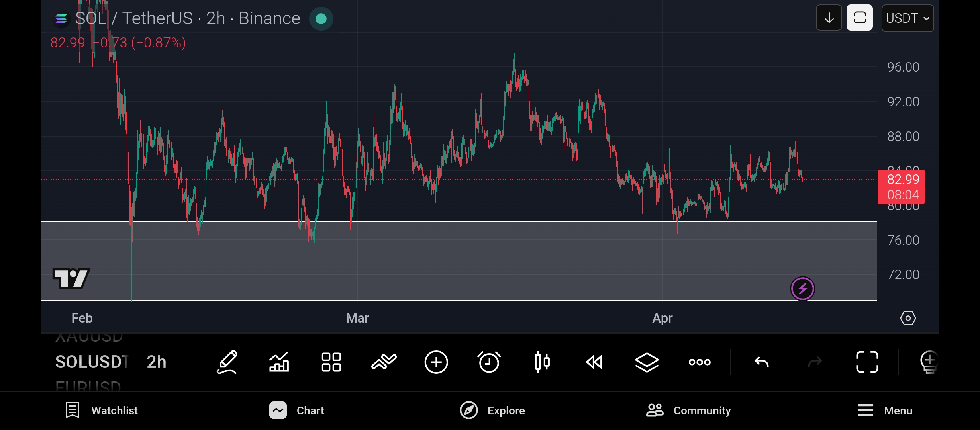This screenshot has height=430, width=980.
Task: Tap the four-squares grid icon
Action: pos(331,362)
